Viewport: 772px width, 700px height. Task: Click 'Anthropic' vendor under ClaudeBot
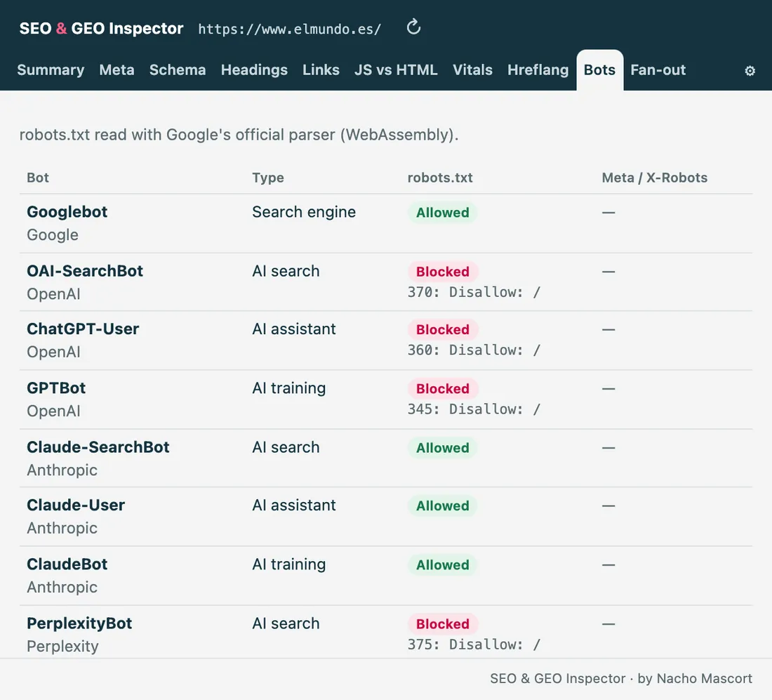pyautogui.click(x=62, y=587)
